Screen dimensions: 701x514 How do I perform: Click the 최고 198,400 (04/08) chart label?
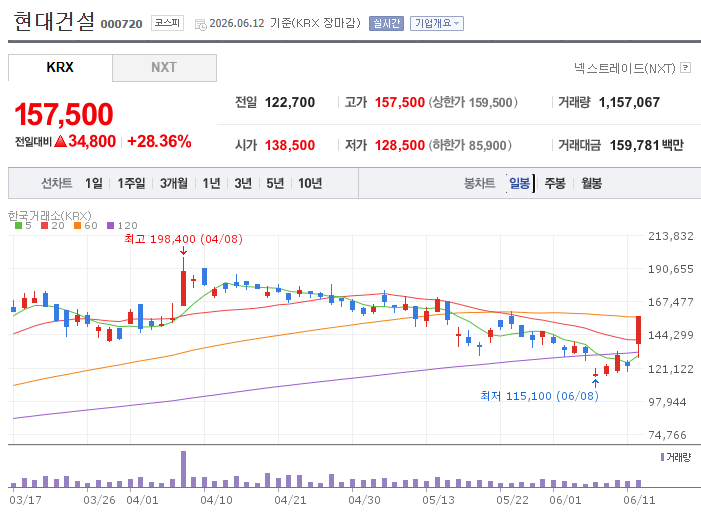(x=183, y=239)
